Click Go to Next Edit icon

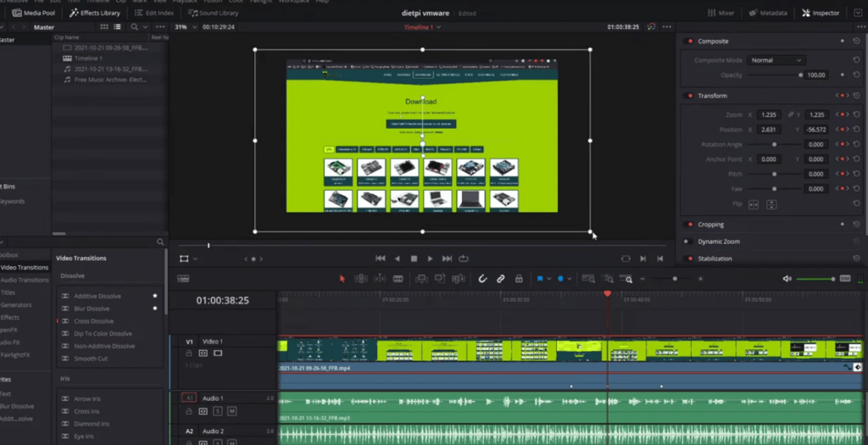pyautogui.click(x=643, y=259)
